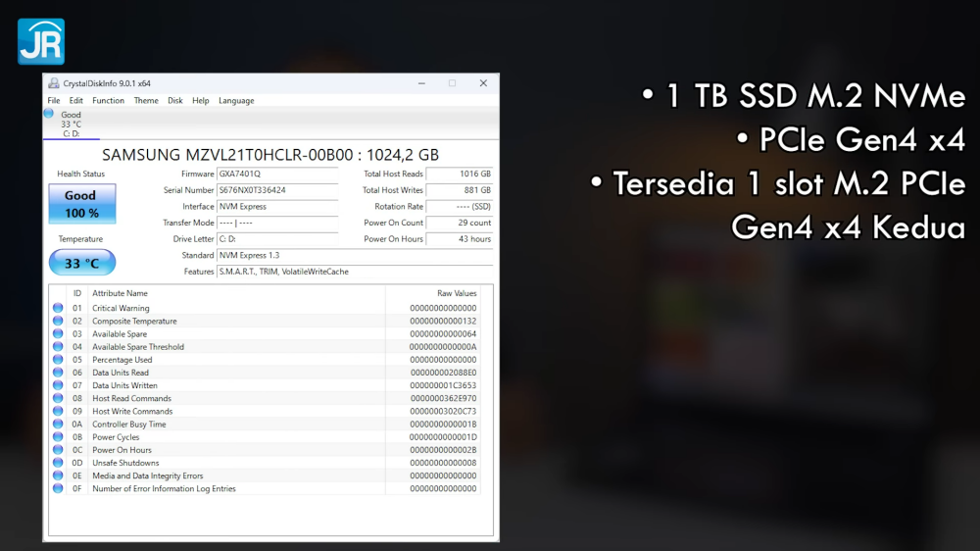Image resolution: width=980 pixels, height=551 pixels.
Task: Click the Total Host Reads value 1016 GB
Action: (x=460, y=174)
